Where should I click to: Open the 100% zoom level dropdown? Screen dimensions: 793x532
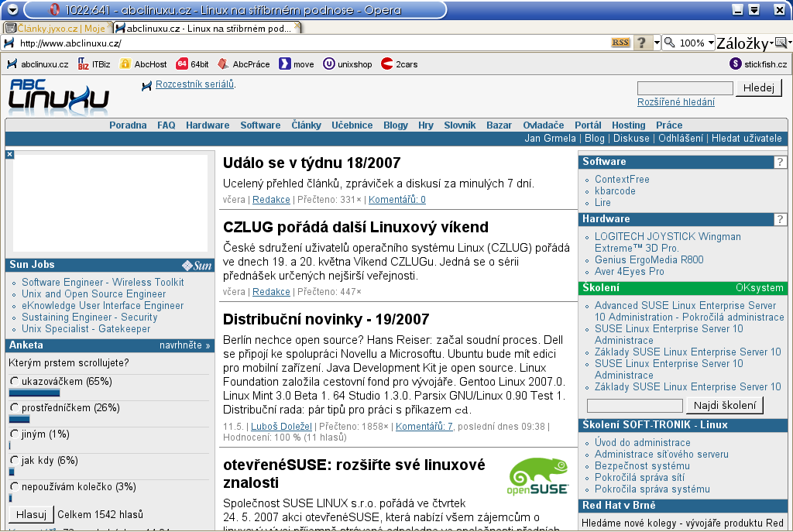pyautogui.click(x=711, y=43)
